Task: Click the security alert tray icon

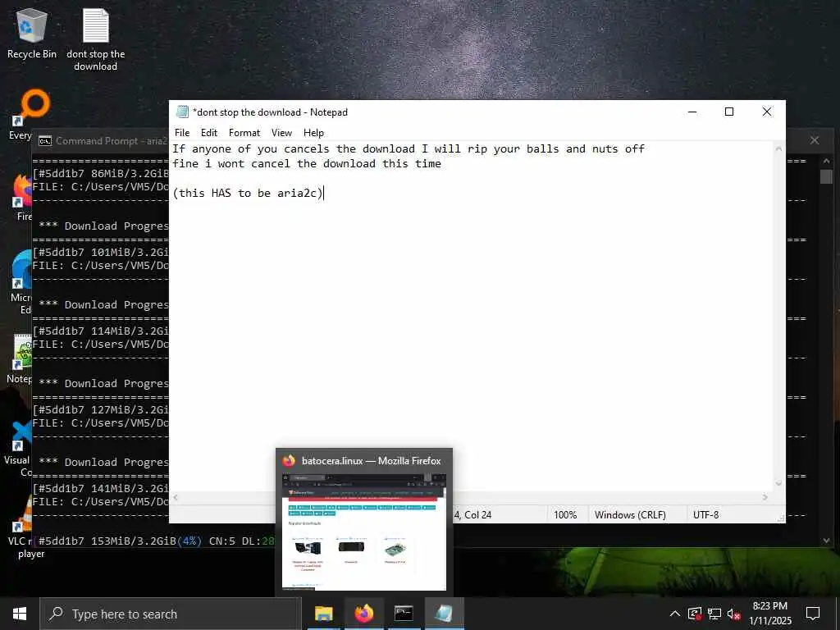Action: pyautogui.click(x=694, y=614)
